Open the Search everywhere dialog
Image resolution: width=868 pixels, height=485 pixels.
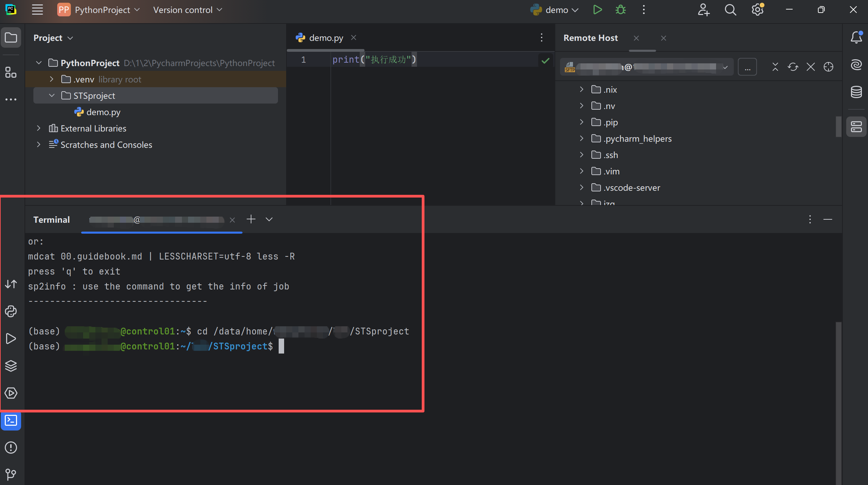pyautogui.click(x=730, y=10)
